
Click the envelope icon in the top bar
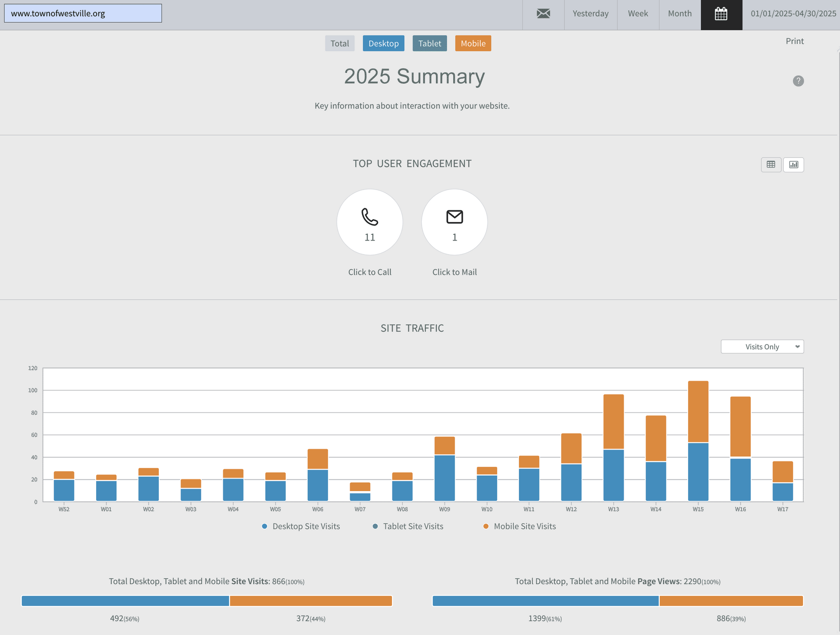click(543, 14)
